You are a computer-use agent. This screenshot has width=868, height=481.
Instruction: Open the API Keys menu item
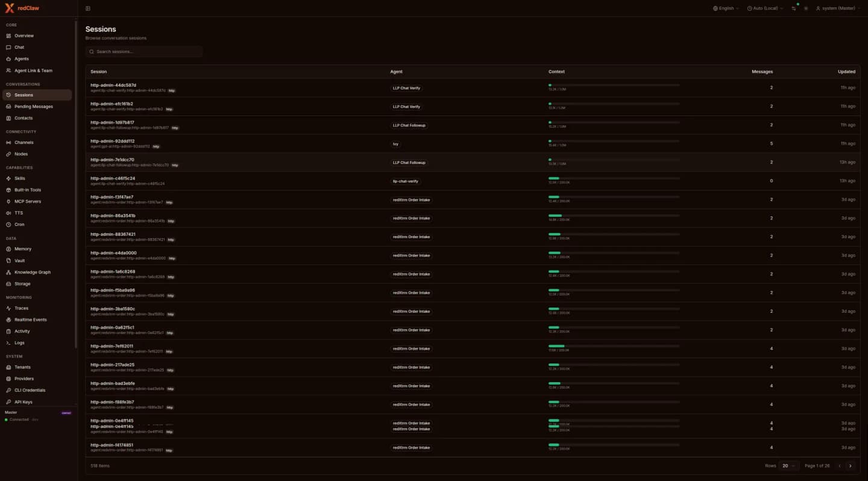(x=38, y=401)
